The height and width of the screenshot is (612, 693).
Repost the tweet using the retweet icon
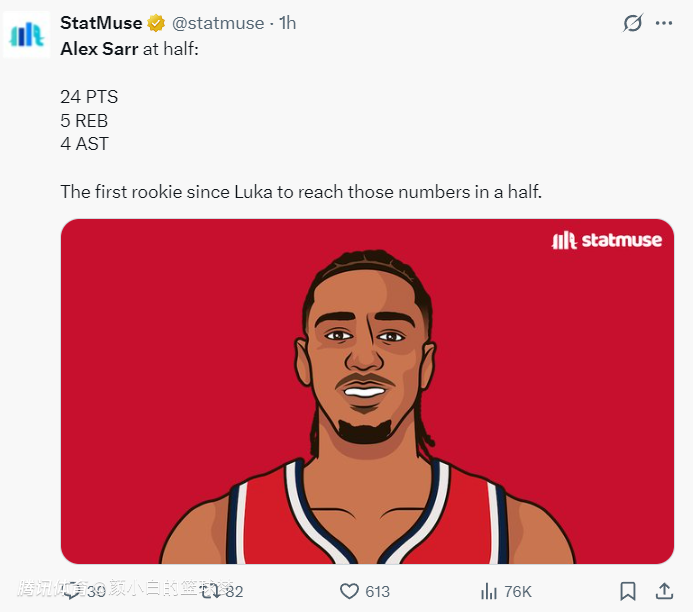(211, 591)
